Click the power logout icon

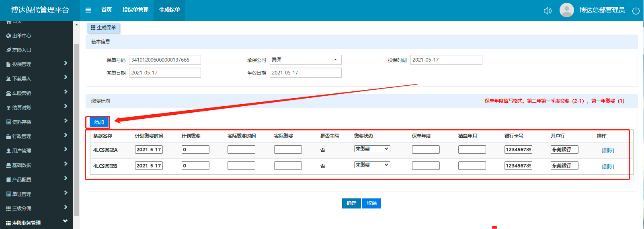[x=636, y=10]
